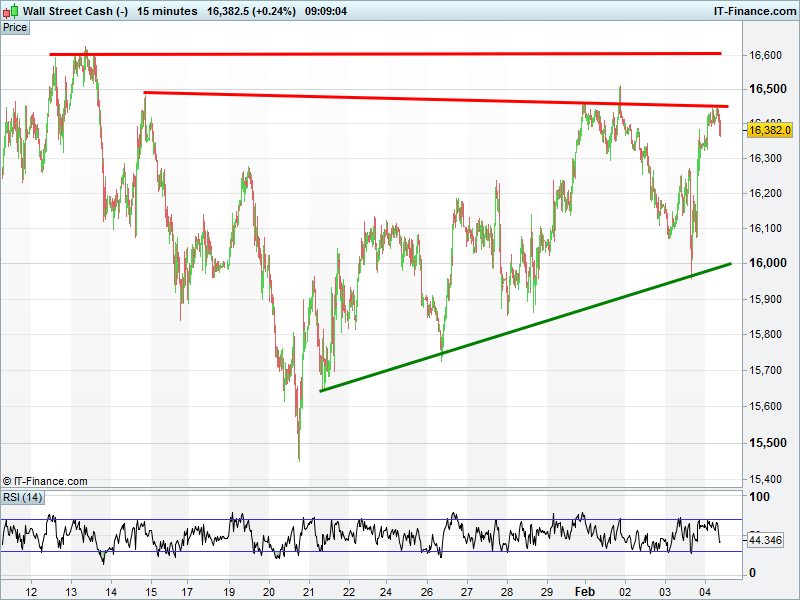Click the date 29 on time axis
800x600 pixels.
point(547,592)
